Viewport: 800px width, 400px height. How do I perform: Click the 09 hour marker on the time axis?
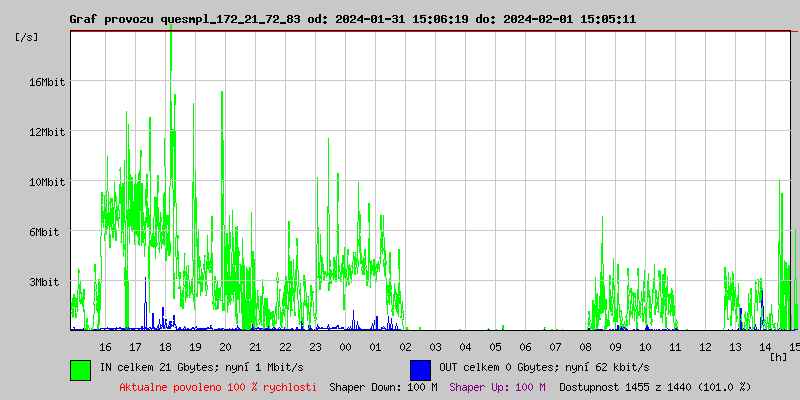pos(615,346)
